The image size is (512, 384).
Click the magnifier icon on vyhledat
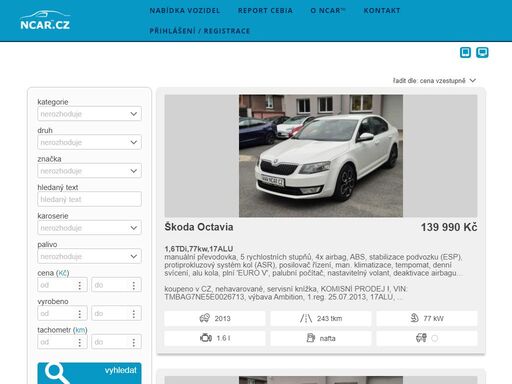click(x=57, y=373)
